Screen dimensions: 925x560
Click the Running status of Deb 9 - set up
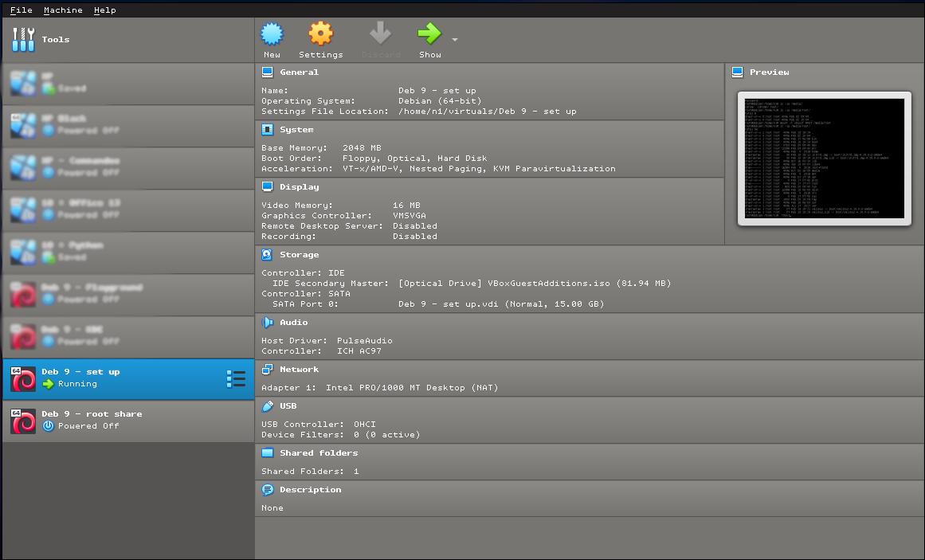tap(77, 384)
